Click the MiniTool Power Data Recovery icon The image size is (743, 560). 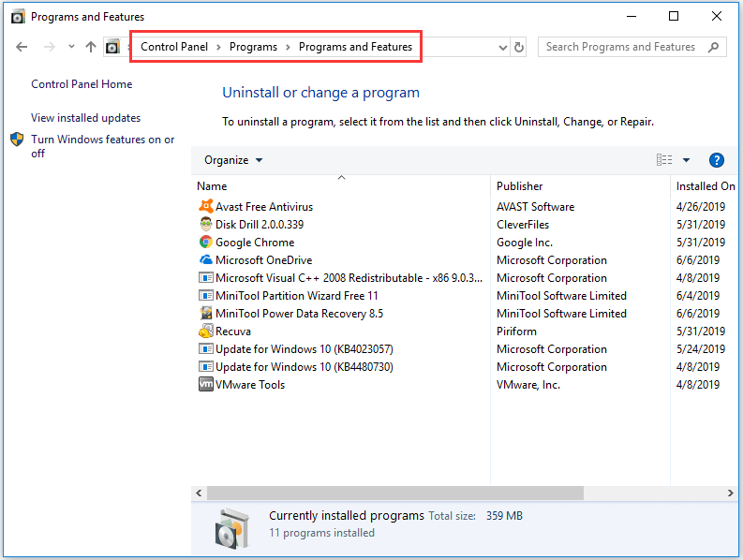[x=206, y=314]
